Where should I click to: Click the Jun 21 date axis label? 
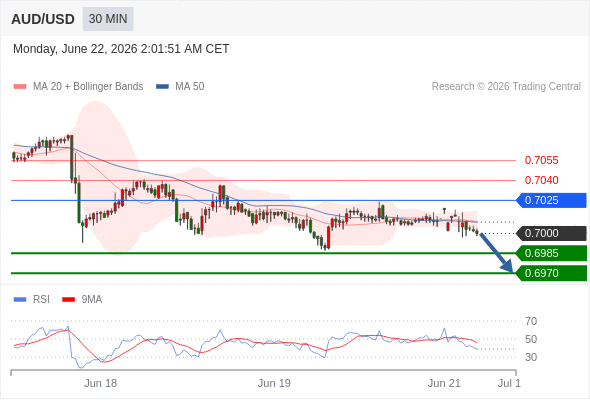[444, 383]
